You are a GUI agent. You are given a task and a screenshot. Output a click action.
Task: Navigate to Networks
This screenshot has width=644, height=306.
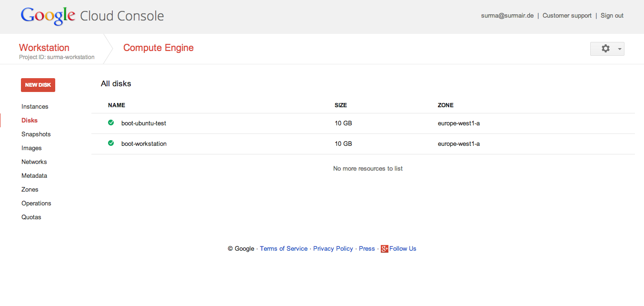pyautogui.click(x=34, y=162)
